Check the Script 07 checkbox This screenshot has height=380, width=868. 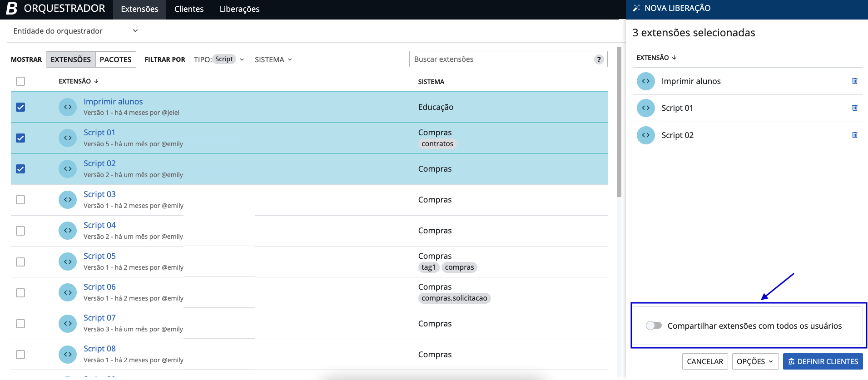pyautogui.click(x=20, y=323)
